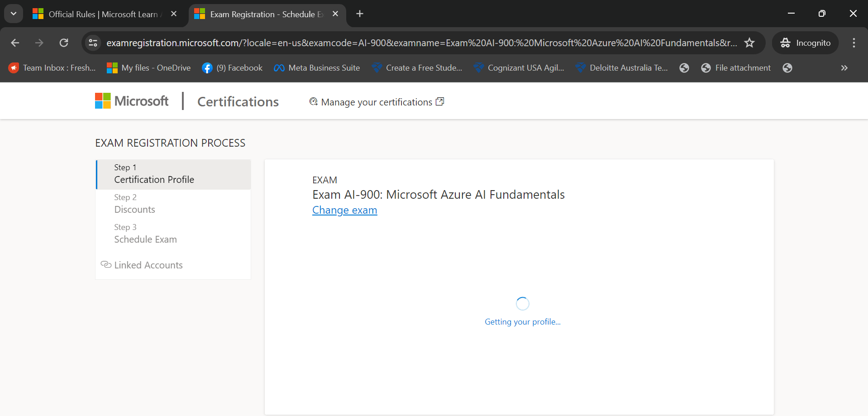Reload the exam registration page
Viewport: 868px width, 416px height.
[64, 43]
